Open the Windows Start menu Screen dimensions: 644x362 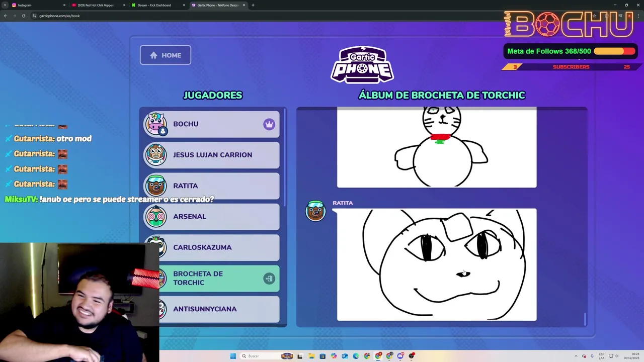point(233,356)
